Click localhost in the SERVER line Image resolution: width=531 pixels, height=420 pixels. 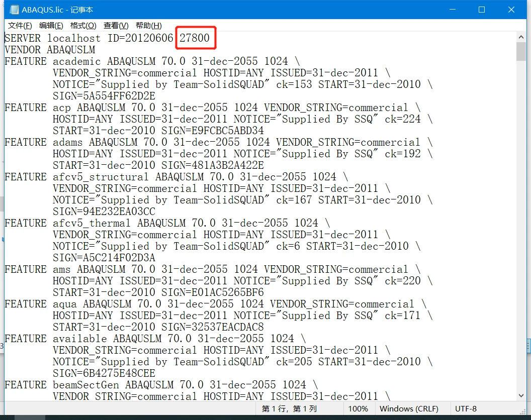(73, 38)
